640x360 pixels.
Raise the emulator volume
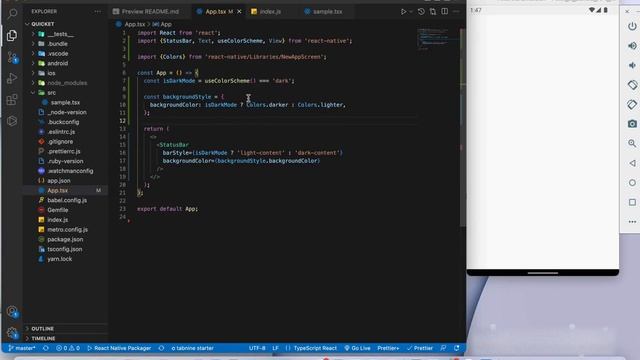tap(632, 46)
